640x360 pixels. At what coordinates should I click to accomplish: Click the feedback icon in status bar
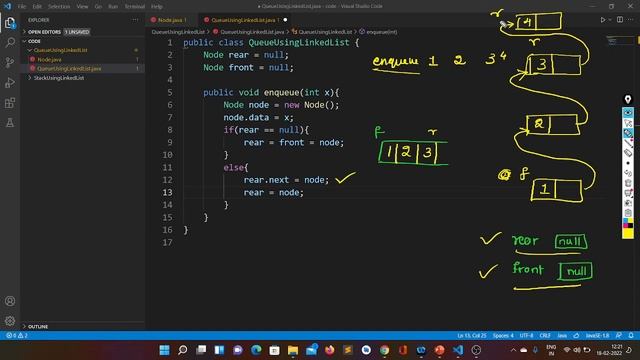[619, 336]
